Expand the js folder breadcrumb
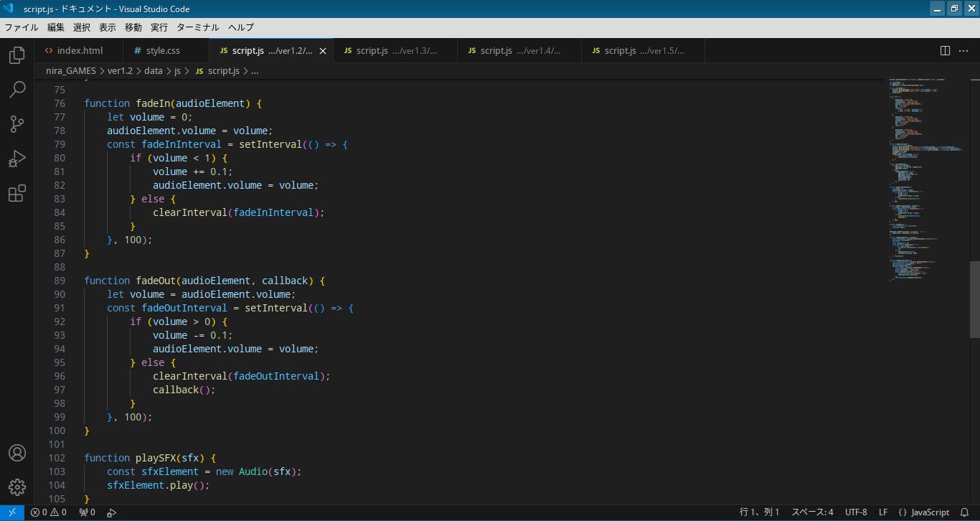This screenshot has height=521, width=980. click(177, 71)
